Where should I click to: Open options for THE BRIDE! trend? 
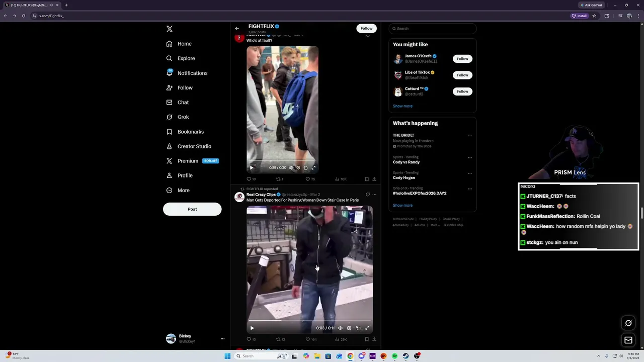click(470, 135)
